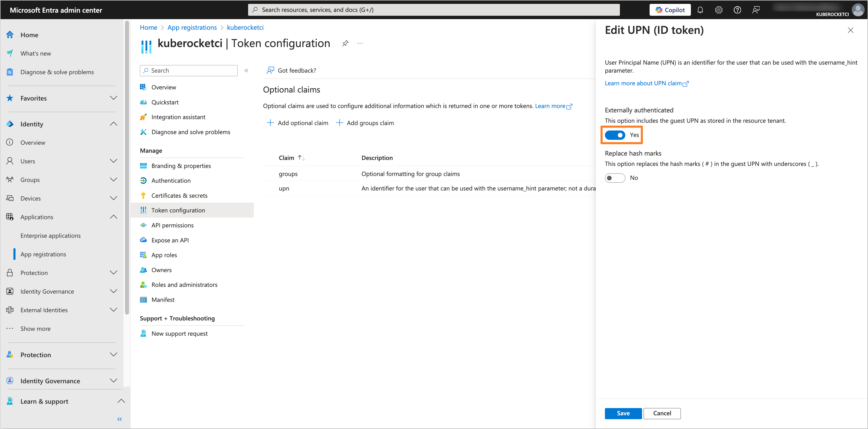Screen dimensions: 868x429
Task: Open the help icon
Action: point(737,10)
